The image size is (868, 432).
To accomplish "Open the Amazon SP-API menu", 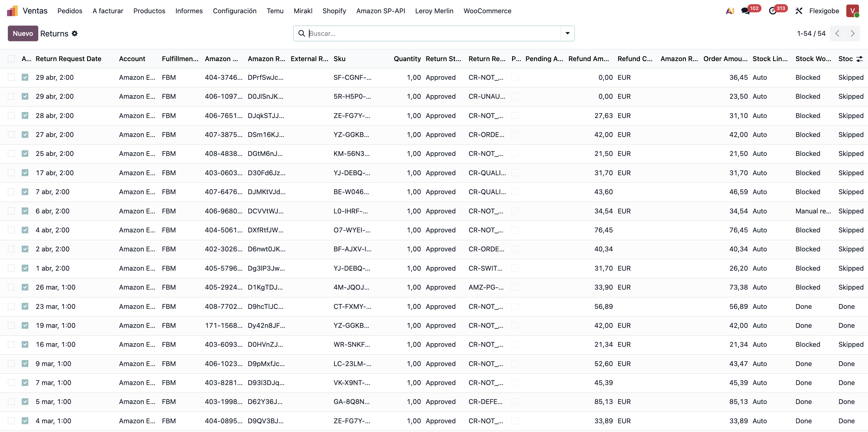I will 381,11.
